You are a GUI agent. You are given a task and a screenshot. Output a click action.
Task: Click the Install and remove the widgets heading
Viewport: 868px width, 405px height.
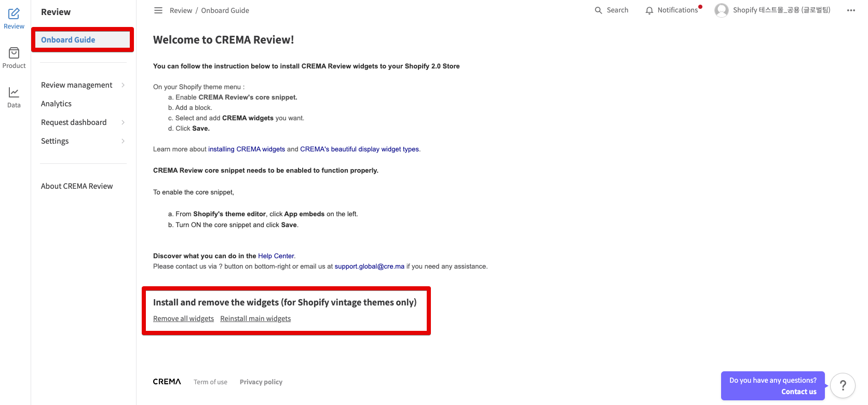[284, 302]
